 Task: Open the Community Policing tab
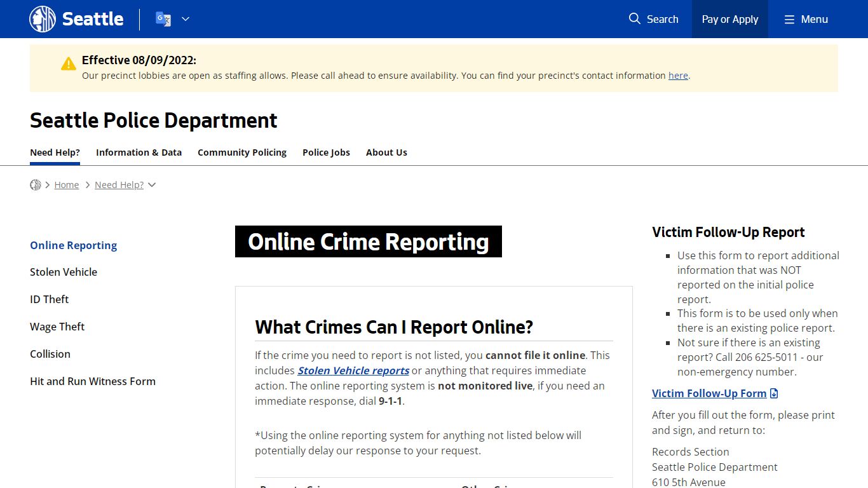click(242, 152)
